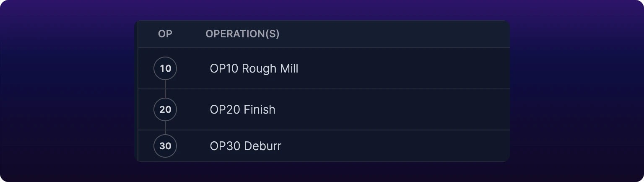This screenshot has width=644, height=182.
Task: Sort by the OP column header
Action: coord(165,34)
